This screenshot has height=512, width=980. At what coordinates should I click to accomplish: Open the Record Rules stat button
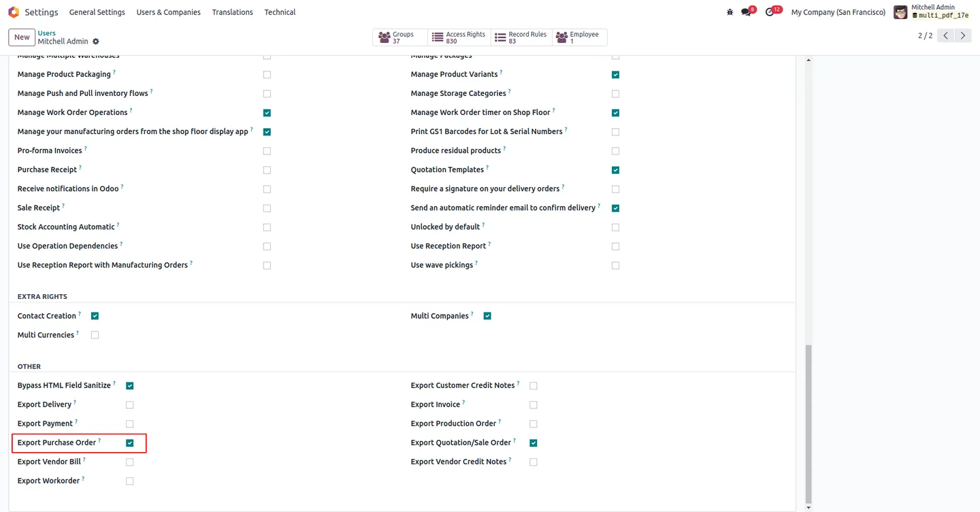pos(521,37)
